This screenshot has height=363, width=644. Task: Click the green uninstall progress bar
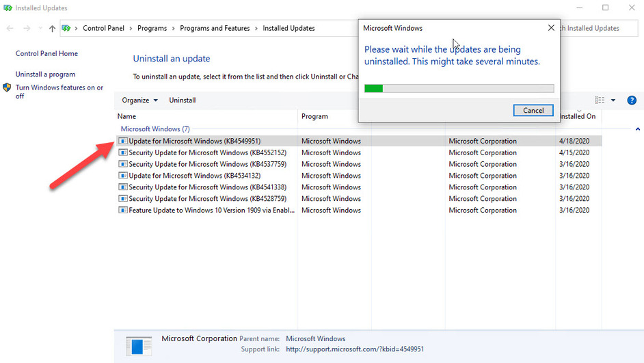coord(459,88)
